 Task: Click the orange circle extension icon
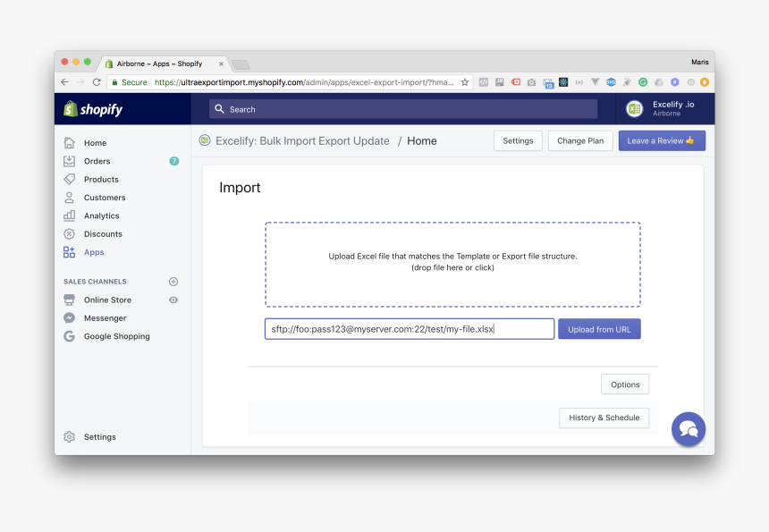[x=705, y=82]
